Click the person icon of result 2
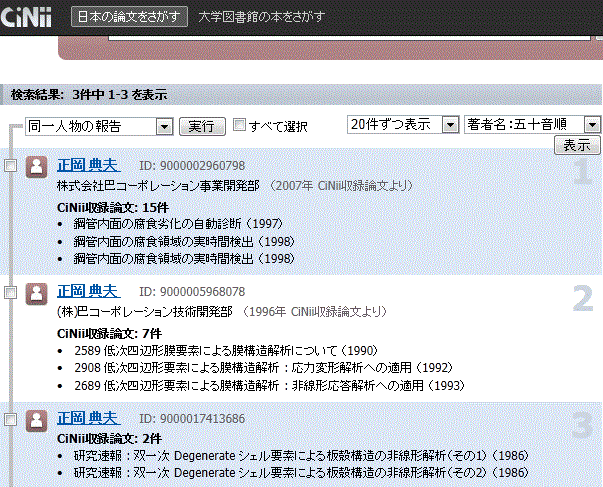This screenshot has width=603, height=487. 37,294
